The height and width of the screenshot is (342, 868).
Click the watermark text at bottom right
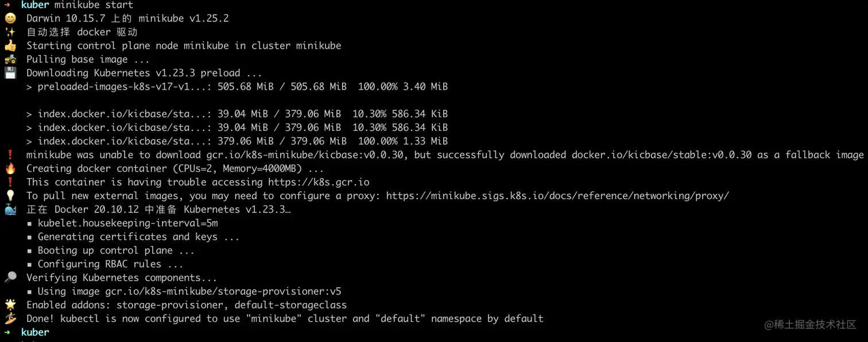point(811,325)
